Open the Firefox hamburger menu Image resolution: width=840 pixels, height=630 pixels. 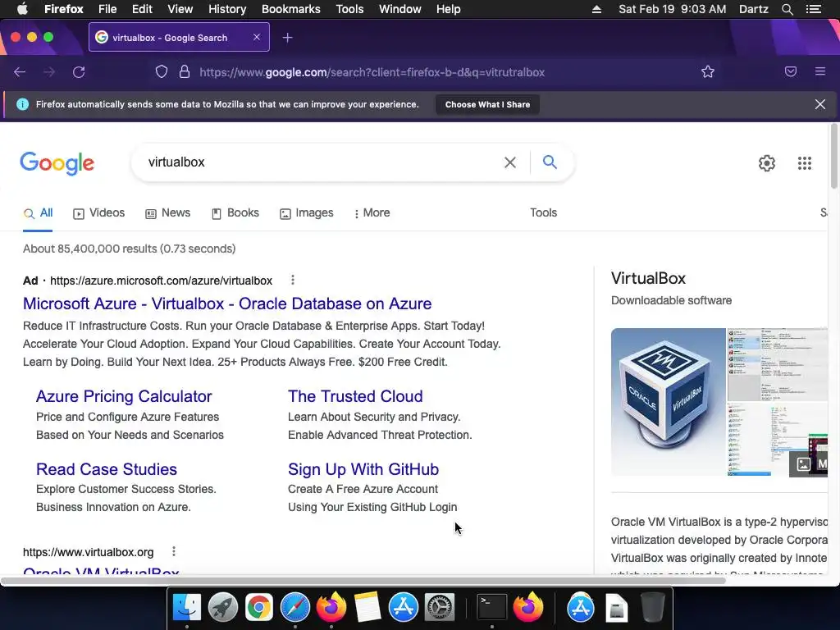point(820,72)
